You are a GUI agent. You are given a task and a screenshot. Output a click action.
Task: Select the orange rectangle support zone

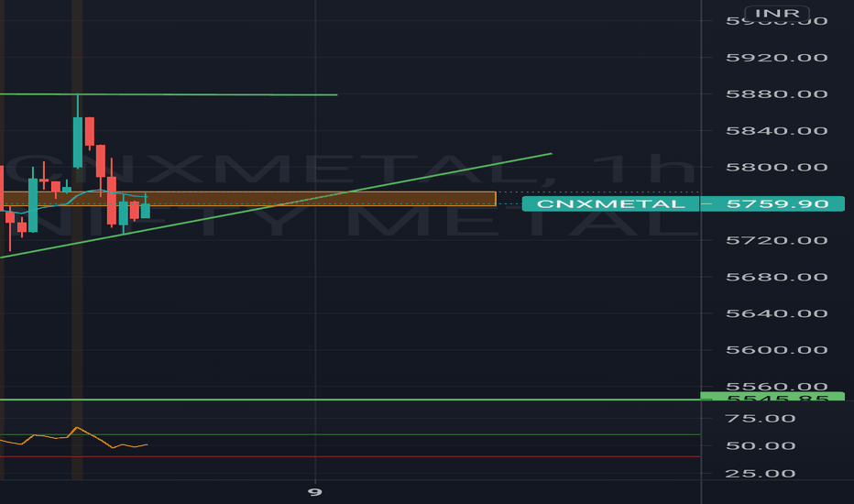click(247, 198)
